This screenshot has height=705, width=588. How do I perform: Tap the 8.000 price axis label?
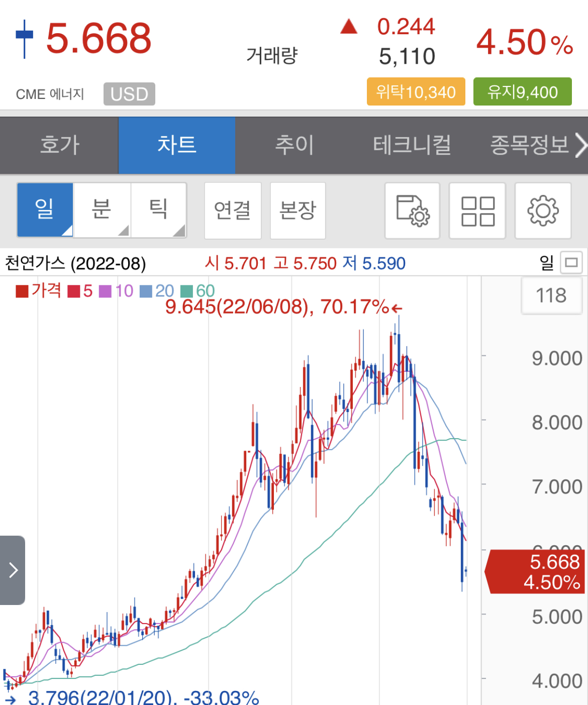click(x=557, y=423)
